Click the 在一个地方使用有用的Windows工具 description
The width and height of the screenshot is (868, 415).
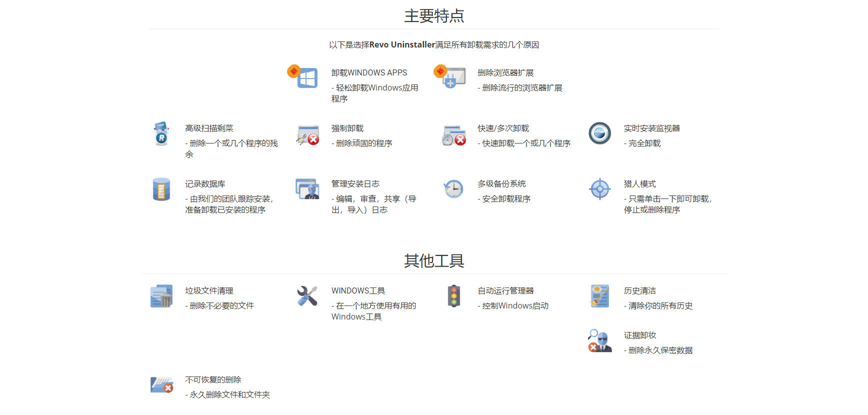[373, 311]
